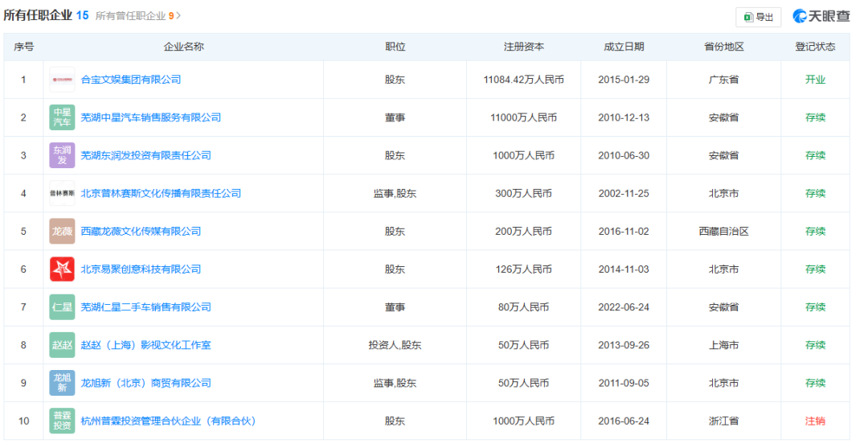The width and height of the screenshot is (868, 448).
Task: Click the 龙旭新 blue logo icon
Action: [62, 383]
